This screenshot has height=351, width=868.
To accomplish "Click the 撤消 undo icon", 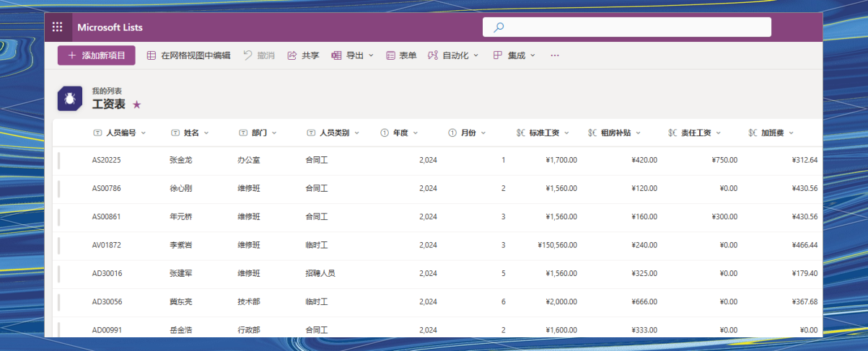I will (x=247, y=55).
